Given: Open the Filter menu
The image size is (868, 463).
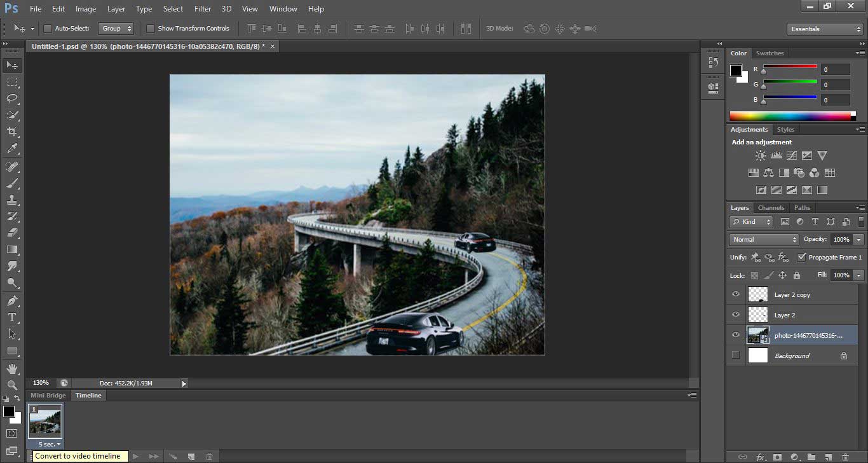Looking at the screenshot, I should [203, 9].
